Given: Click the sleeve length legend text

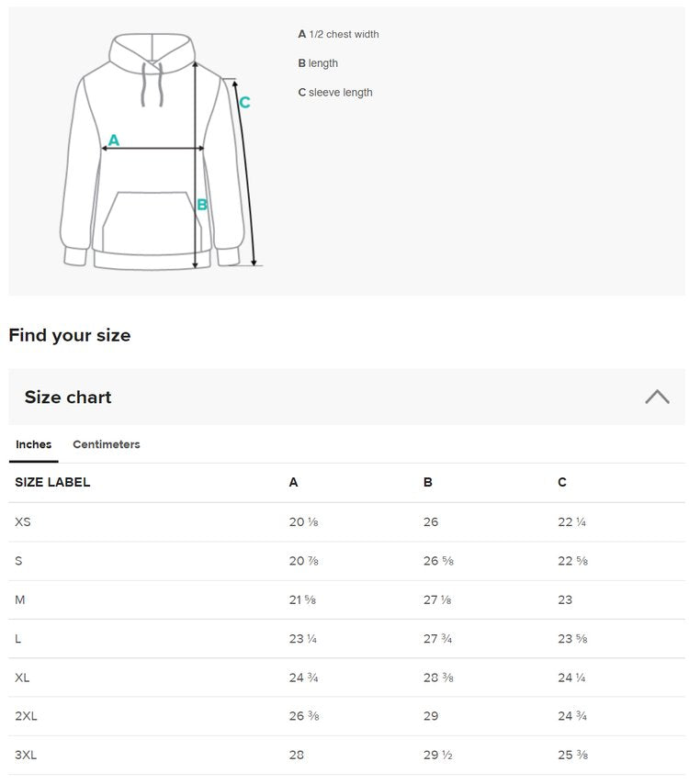Looking at the screenshot, I should point(340,93).
